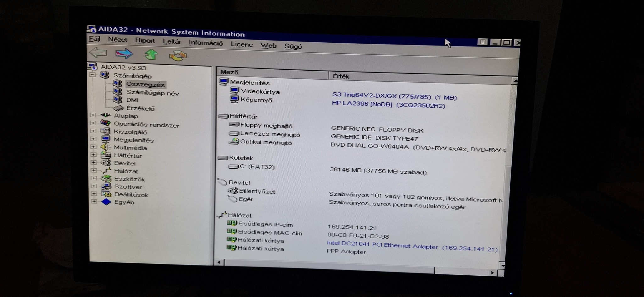644x297 pixels.
Task: Expand the Bevitel tree node
Action: click(93, 162)
